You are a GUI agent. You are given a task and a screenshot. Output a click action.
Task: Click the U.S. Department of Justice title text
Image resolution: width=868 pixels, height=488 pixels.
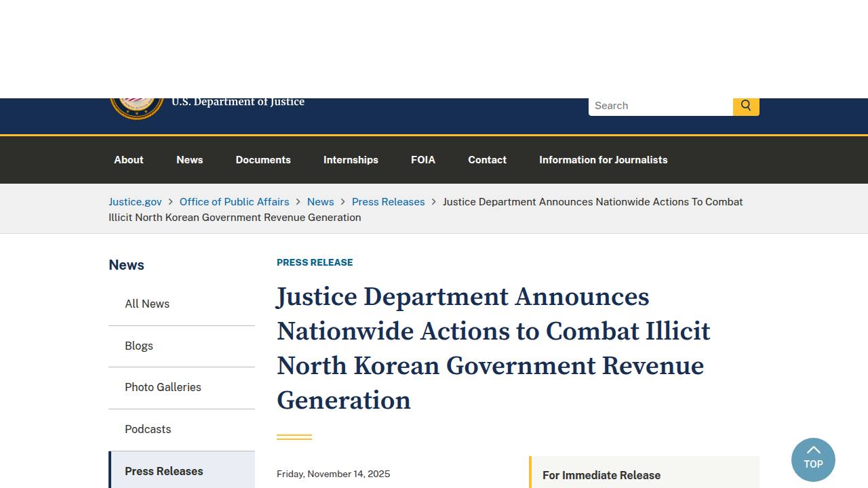tap(238, 102)
